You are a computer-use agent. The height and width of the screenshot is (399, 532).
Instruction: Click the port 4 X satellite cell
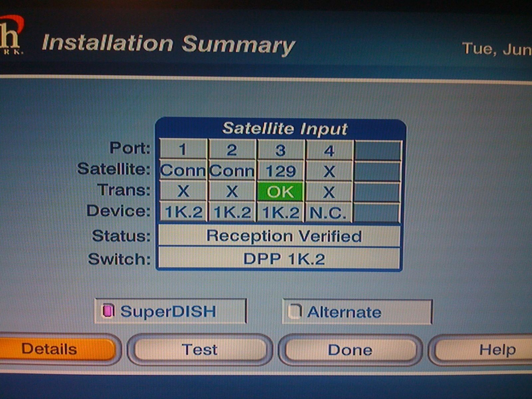(329, 172)
